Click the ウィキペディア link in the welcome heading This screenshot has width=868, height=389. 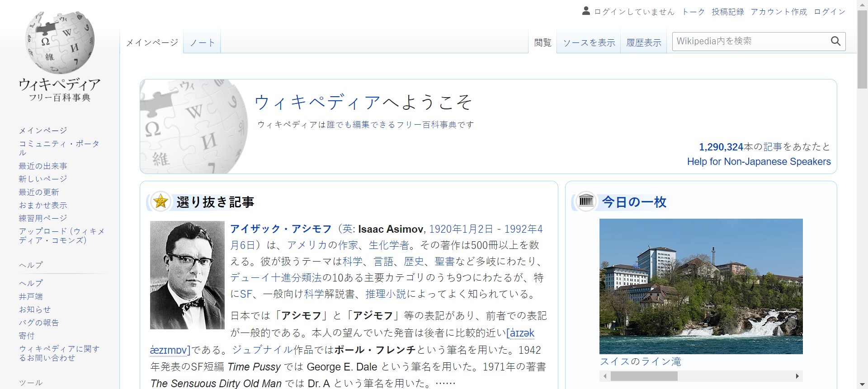[x=318, y=103]
